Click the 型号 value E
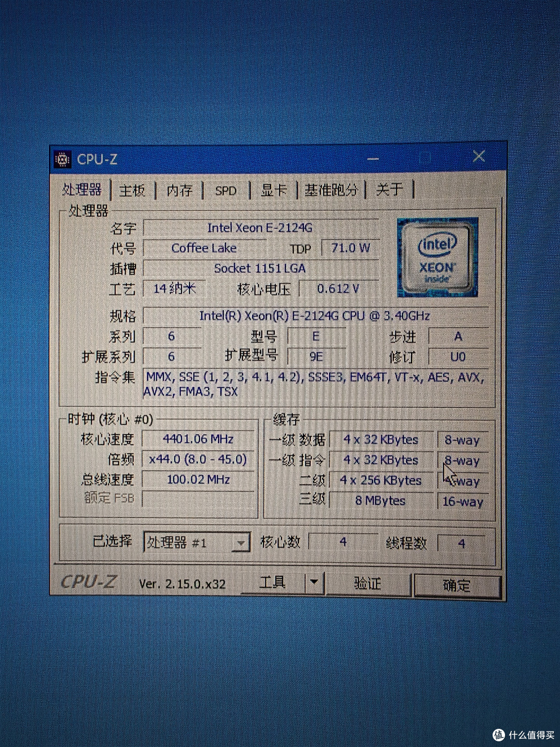Image resolution: width=560 pixels, height=747 pixels. (x=316, y=337)
